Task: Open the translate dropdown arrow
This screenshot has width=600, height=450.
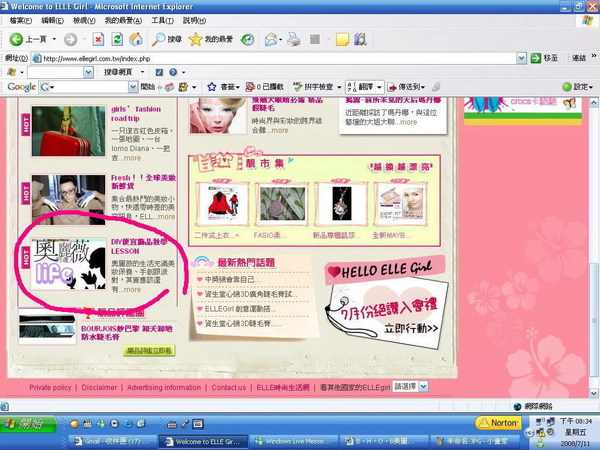Action: pyautogui.click(x=379, y=87)
